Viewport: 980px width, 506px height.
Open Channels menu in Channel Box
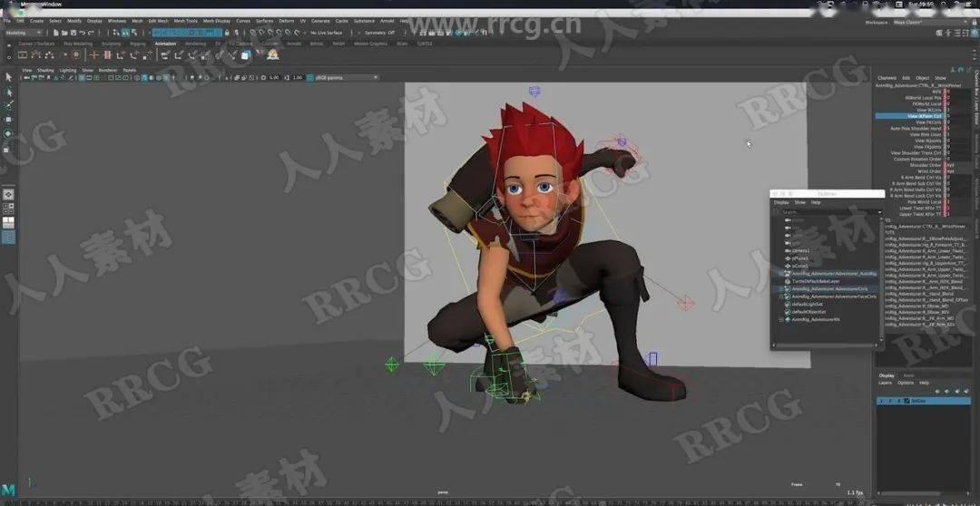(887, 78)
